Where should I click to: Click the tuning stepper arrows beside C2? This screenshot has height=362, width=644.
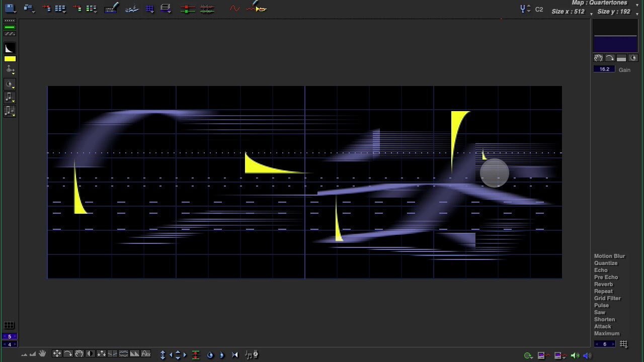point(529,9)
